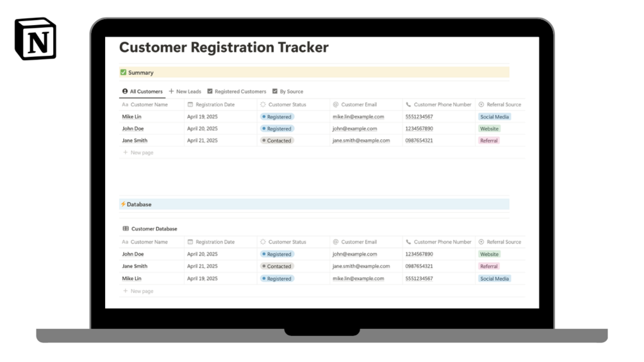Screen dimensions: 644x362
Task: Click john@example.com in Customer Database table
Action: 354,254
